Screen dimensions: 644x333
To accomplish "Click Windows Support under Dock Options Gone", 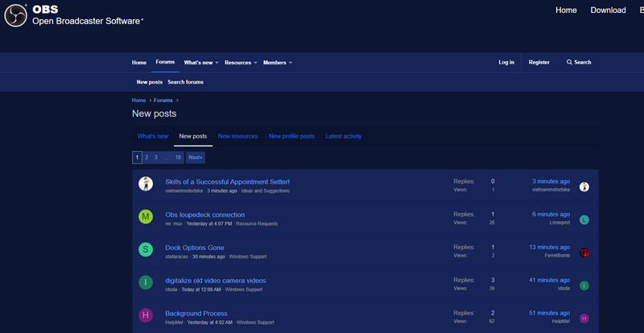I will tap(248, 257).
